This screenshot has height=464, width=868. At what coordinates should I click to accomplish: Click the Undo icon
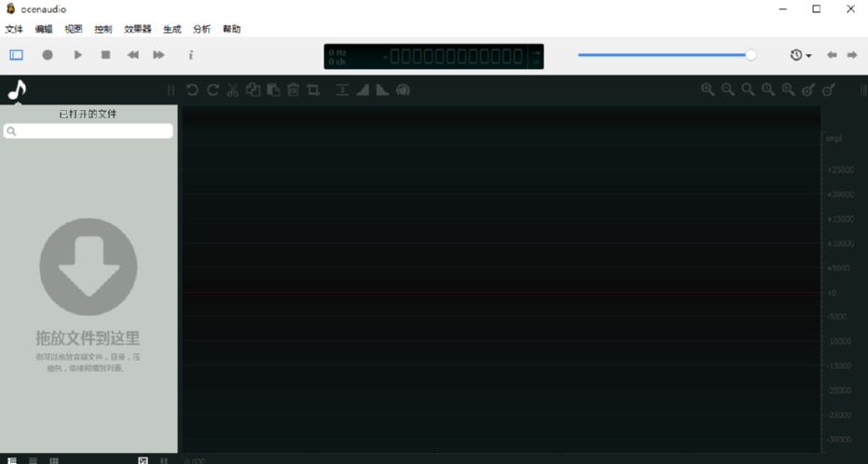[192, 90]
